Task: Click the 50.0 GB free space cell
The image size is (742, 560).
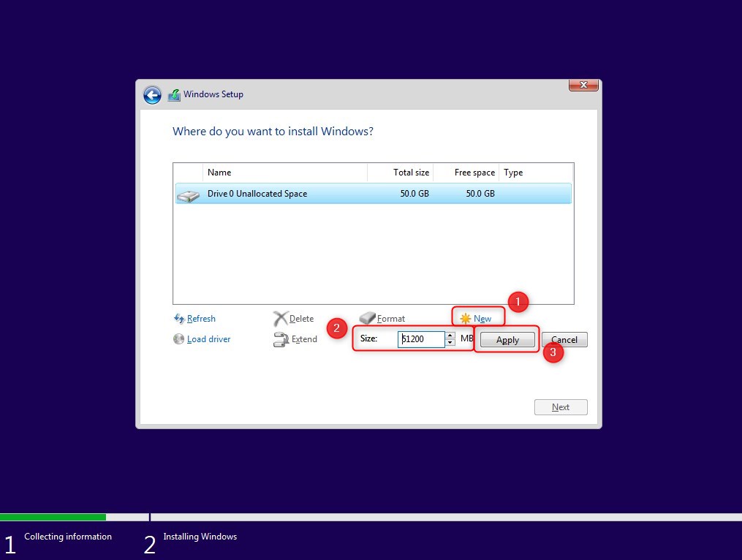Action: point(480,194)
